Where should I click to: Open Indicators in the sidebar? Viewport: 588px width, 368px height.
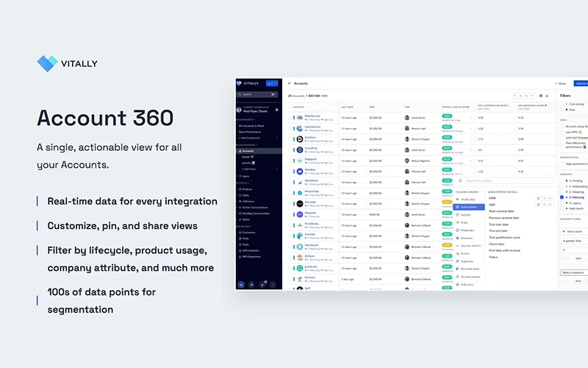[247, 201]
